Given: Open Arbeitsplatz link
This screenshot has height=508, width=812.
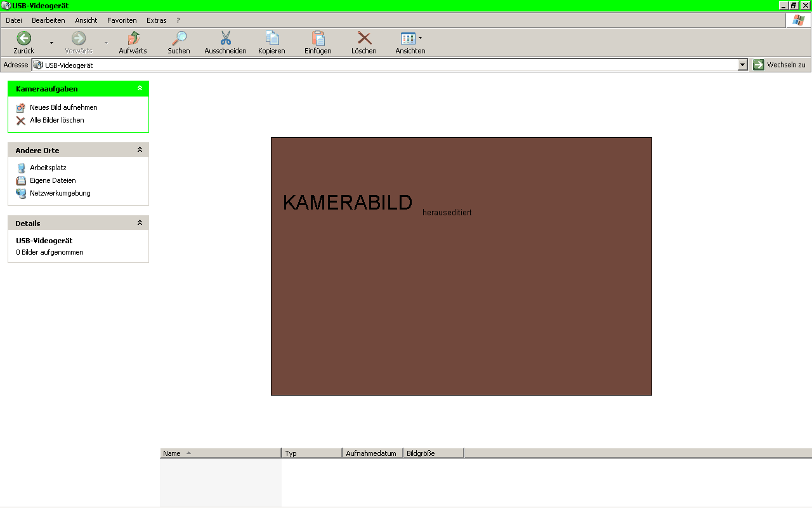Looking at the screenshot, I should 48,168.
